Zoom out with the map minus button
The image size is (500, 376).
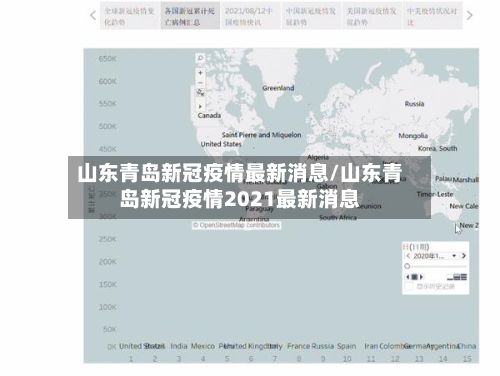tap(200, 82)
